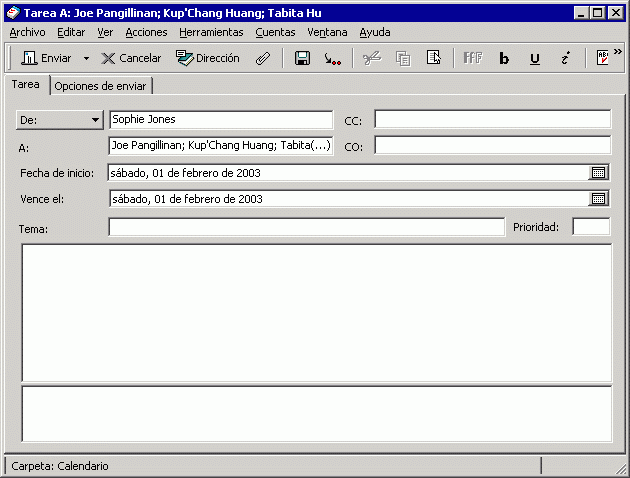Click the arrow with red dots icon

pyautogui.click(x=333, y=59)
